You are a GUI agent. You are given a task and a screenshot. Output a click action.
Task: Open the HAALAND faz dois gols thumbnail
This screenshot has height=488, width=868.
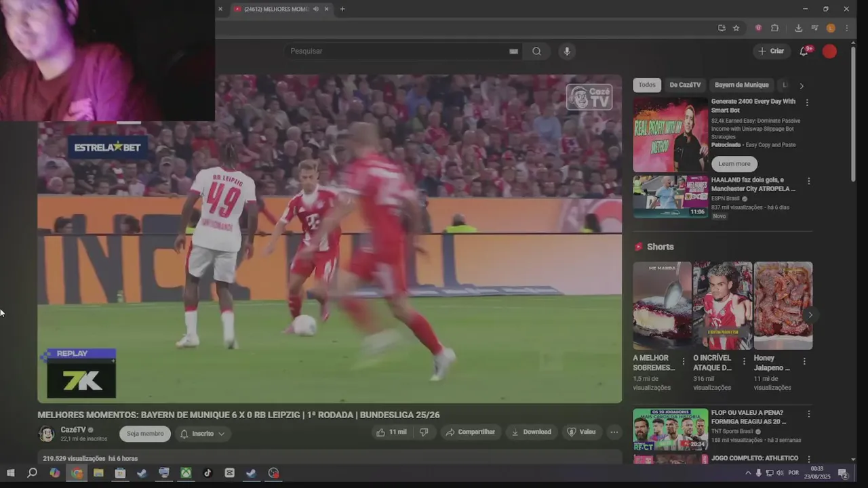pos(670,197)
